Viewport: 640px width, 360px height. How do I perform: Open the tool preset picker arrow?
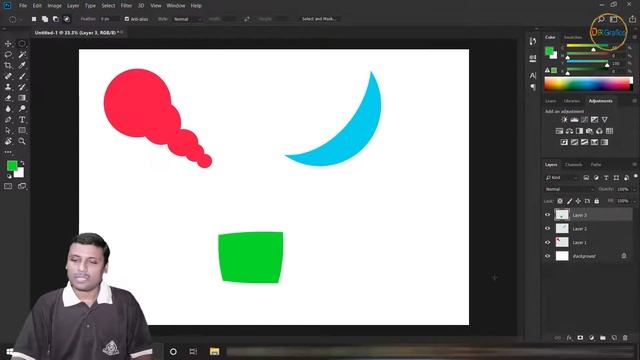[20, 19]
